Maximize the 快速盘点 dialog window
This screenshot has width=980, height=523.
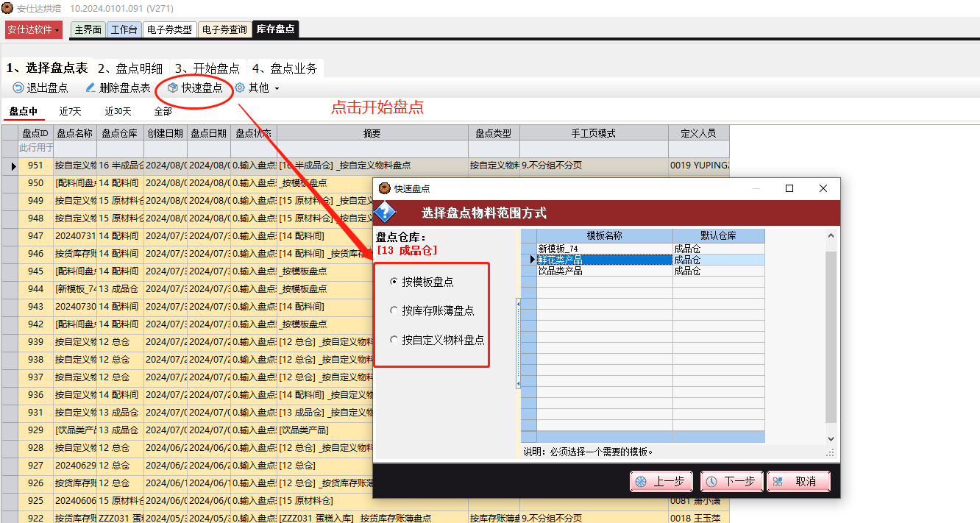coord(789,188)
